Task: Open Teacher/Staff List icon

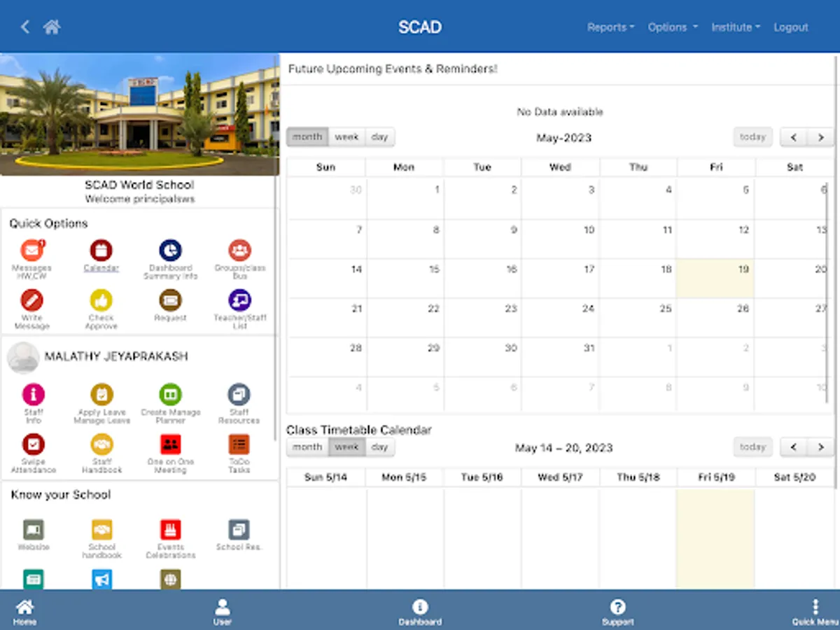Action: click(x=239, y=300)
